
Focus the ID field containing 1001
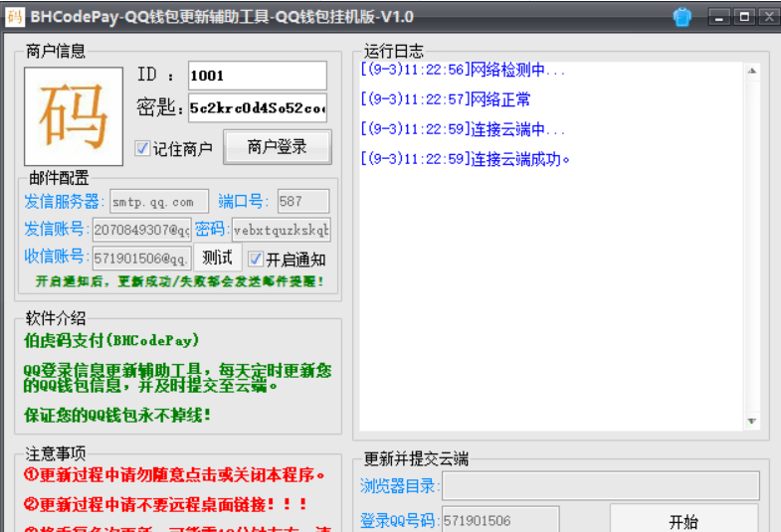[x=258, y=76]
